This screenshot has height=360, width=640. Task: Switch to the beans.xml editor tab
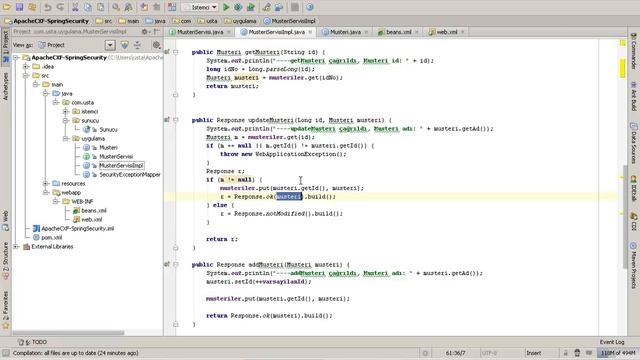pos(398,32)
